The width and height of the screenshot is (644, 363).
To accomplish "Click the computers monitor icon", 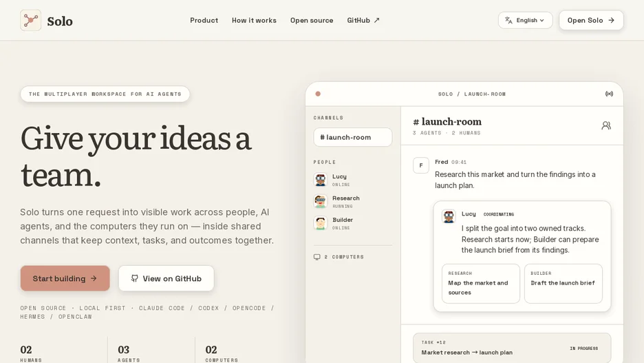I will coord(317,257).
